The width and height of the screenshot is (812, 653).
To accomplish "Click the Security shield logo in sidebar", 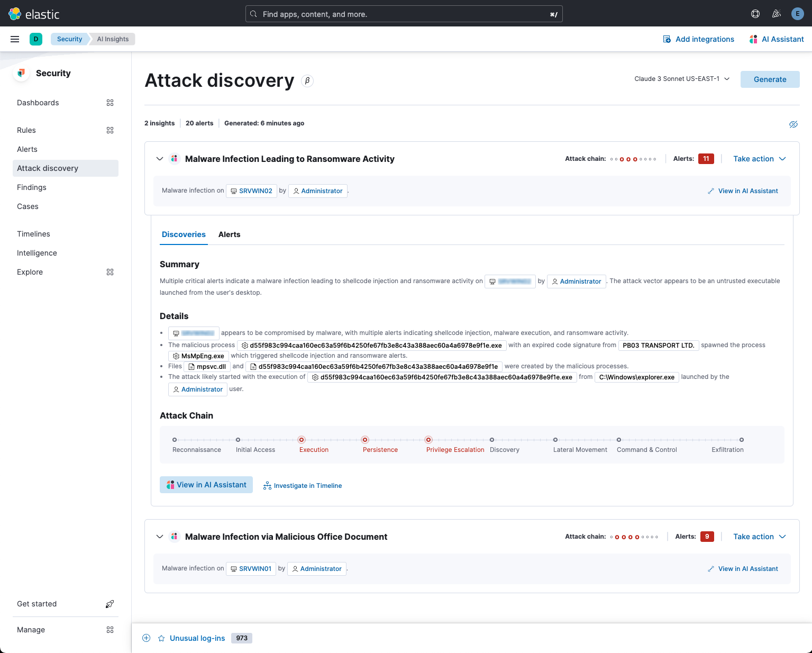I will (21, 73).
